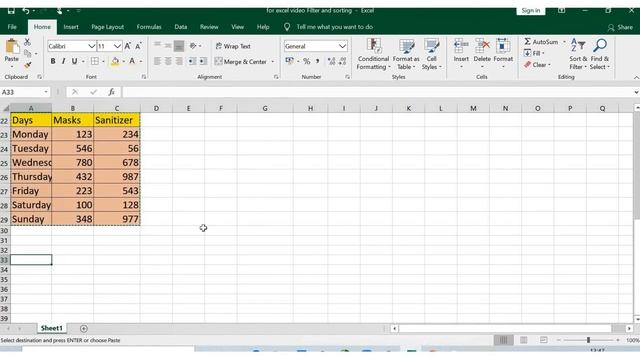Screen dimensions: 640x360
Task: Open the font size dropdown
Action: coord(117,46)
